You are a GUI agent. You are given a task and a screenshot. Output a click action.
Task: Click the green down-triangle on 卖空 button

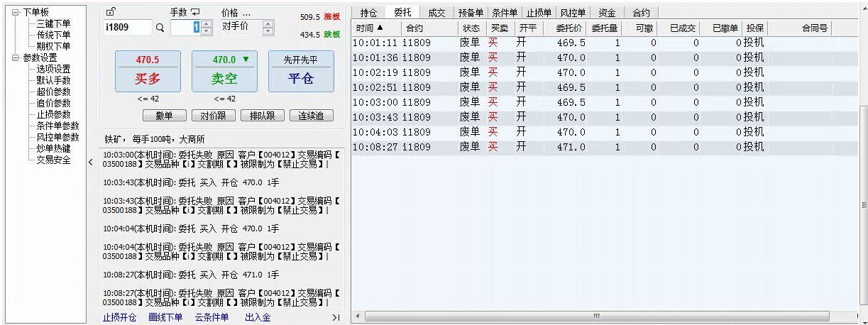[x=246, y=60]
